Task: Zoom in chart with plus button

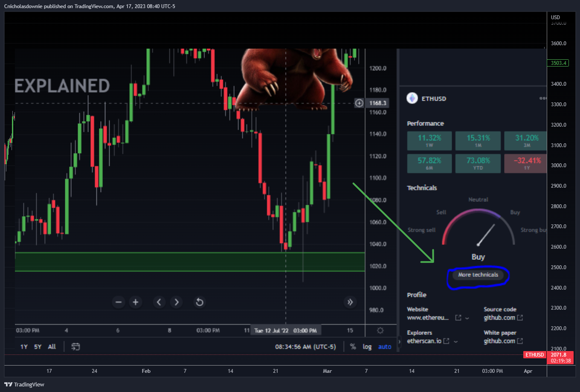Action: pos(136,302)
